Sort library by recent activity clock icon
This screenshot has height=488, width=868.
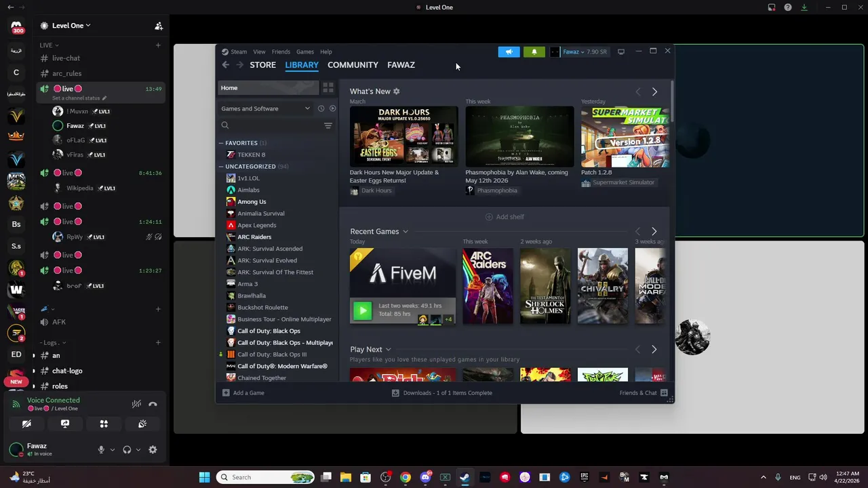[321, 108]
